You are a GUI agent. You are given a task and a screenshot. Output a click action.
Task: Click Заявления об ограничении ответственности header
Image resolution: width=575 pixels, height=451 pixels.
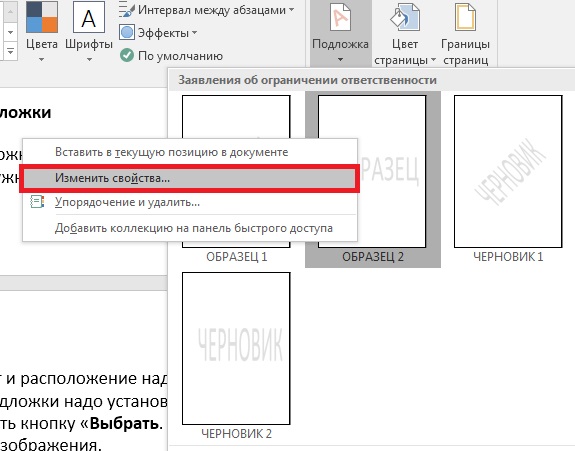307,80
